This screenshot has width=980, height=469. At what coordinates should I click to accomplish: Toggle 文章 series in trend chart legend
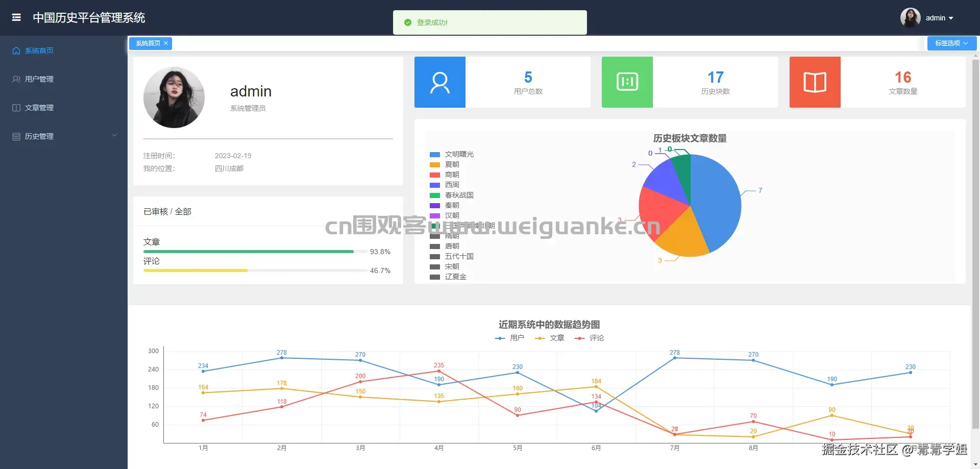coord(549,338)
